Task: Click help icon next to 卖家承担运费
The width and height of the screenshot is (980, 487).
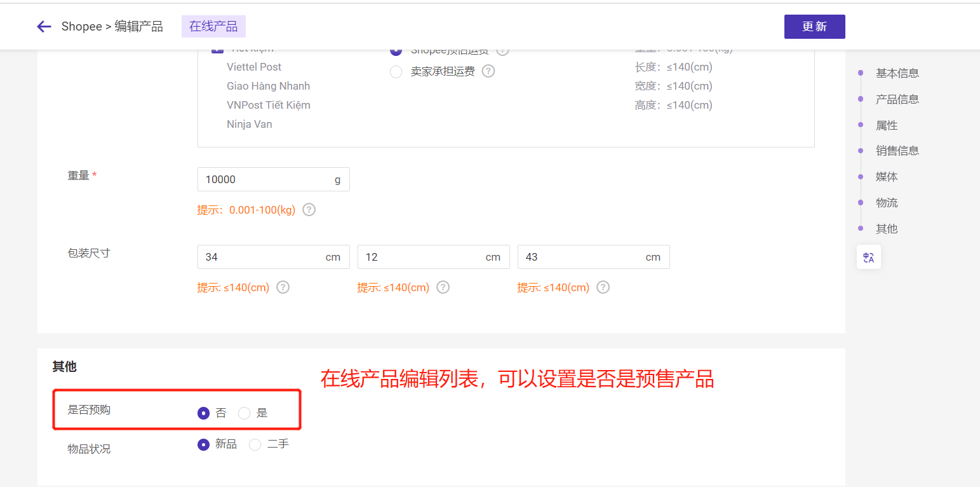Action: point(488,71)
